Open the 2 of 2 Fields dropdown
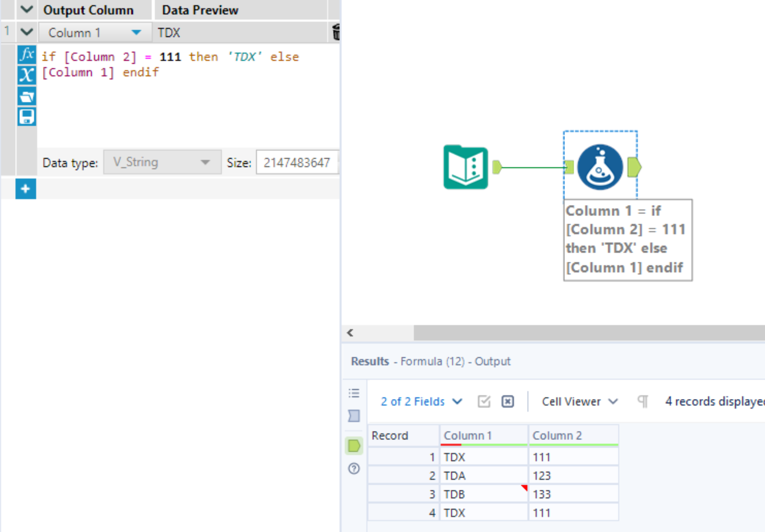The height and width of the screenshot is (532, 765). coord(421,402)
